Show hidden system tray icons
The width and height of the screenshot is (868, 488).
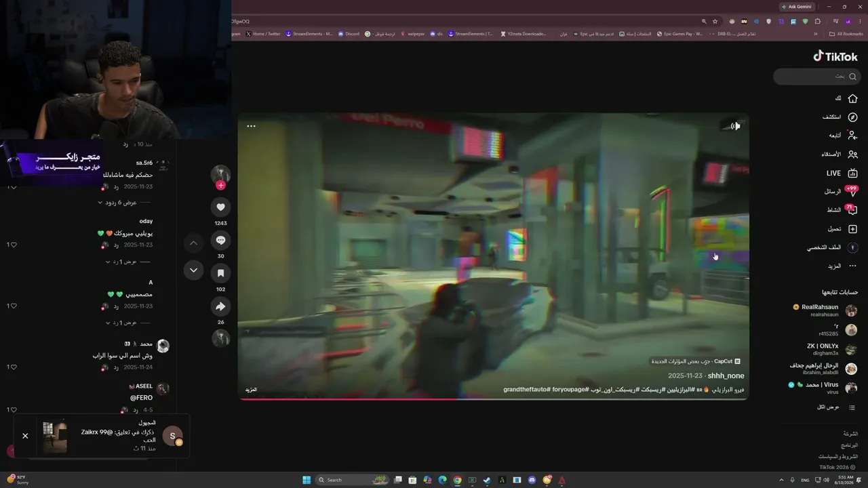(x=780, y=480)
